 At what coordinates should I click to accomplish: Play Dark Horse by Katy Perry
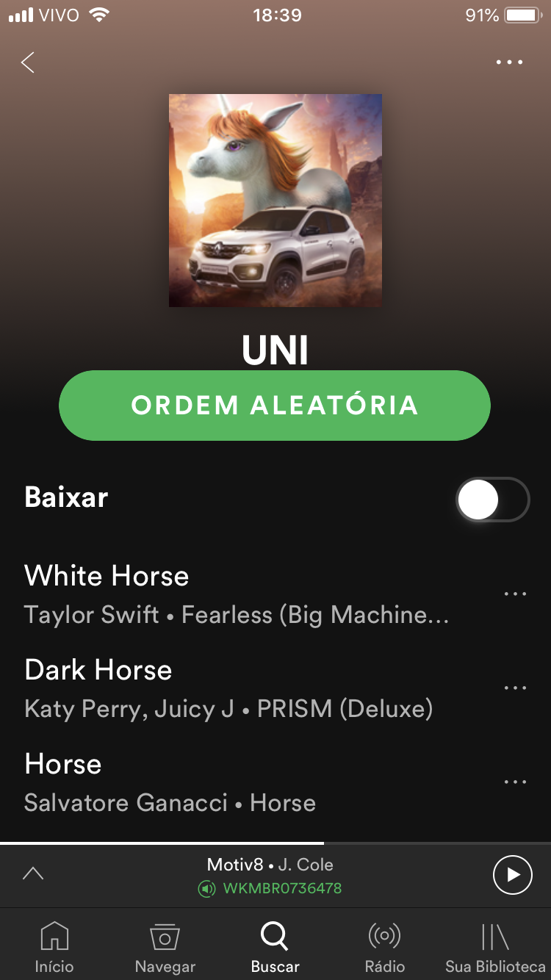point(250,688)
